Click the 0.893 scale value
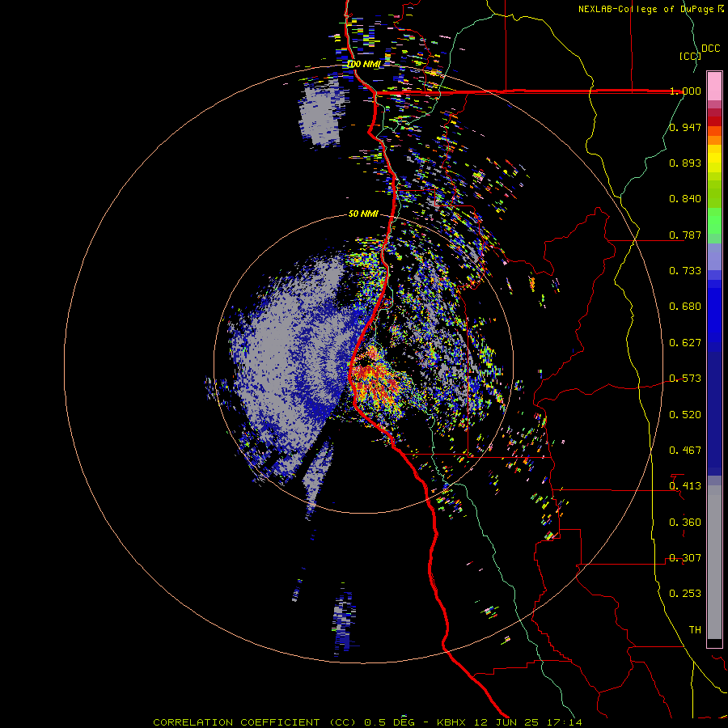728x728 pixels. tap(685, 163)
